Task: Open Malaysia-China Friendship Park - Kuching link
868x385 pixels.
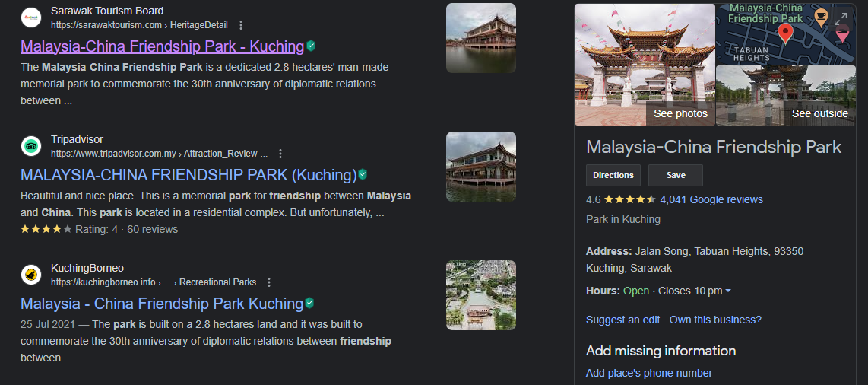Action: coord(162,46)
